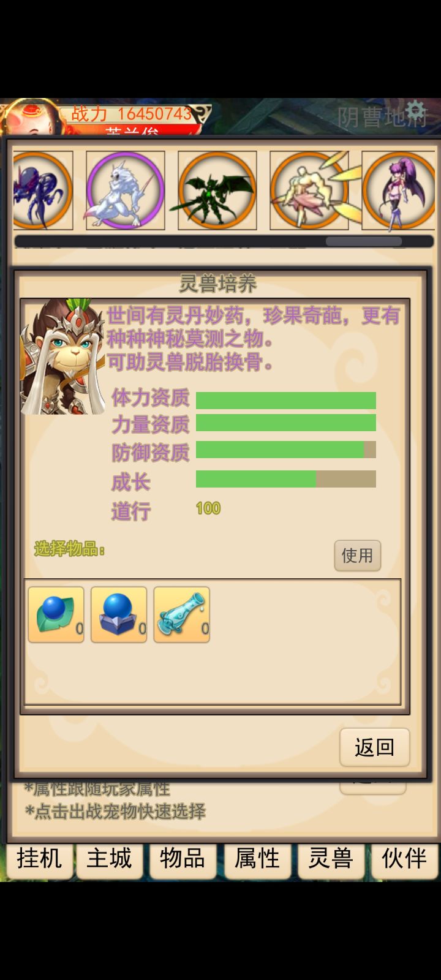Click the 使用 button
This screenshot has height=980, width=441.
(358, 556)
